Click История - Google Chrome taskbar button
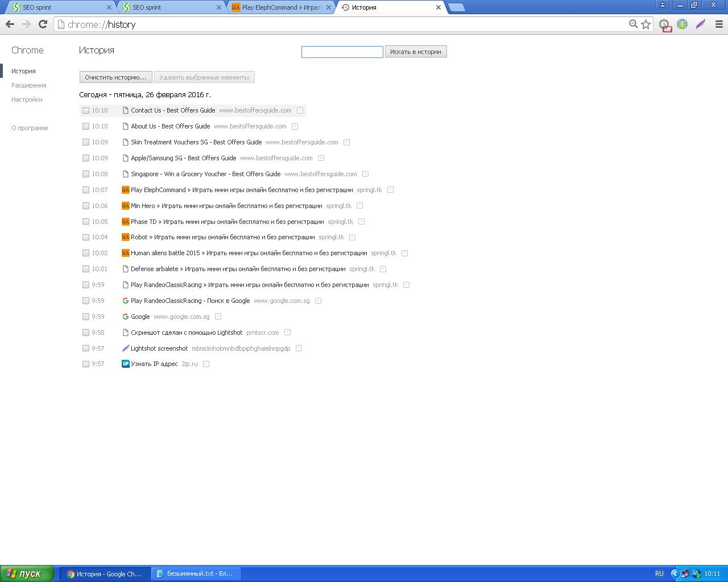 click(x=106, y=573)
